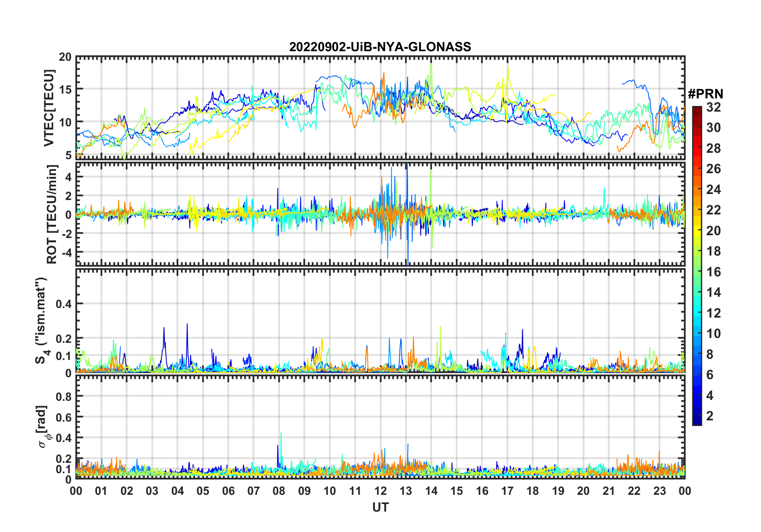Pick tick label 20 on the PRN colorbar
This screenshot has height=532, width=761.
click(713, 231)
